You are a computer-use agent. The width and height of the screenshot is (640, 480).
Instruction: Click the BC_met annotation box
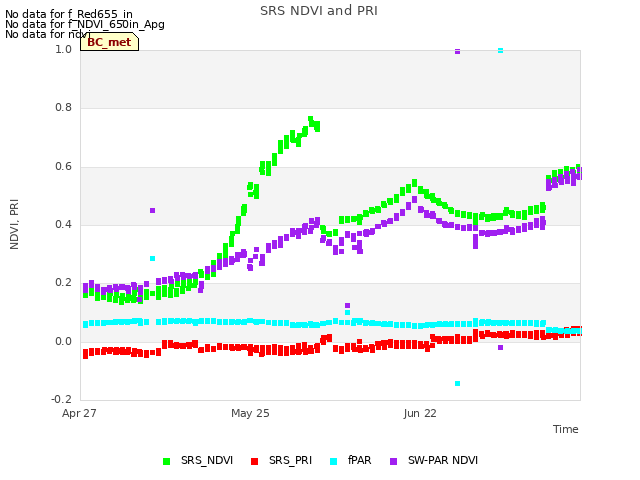[x=109, y=42]
